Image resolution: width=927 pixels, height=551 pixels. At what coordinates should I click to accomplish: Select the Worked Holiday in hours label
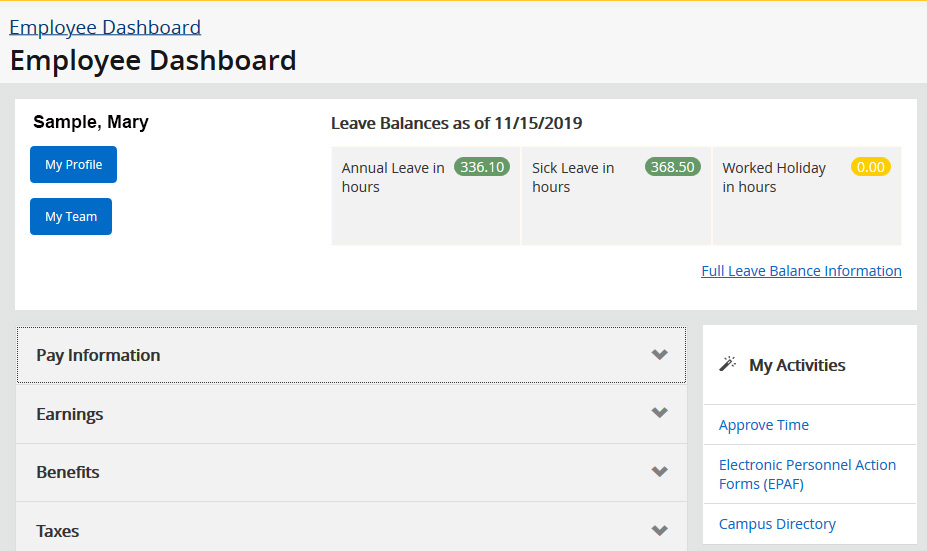click(x=773, y=177)
